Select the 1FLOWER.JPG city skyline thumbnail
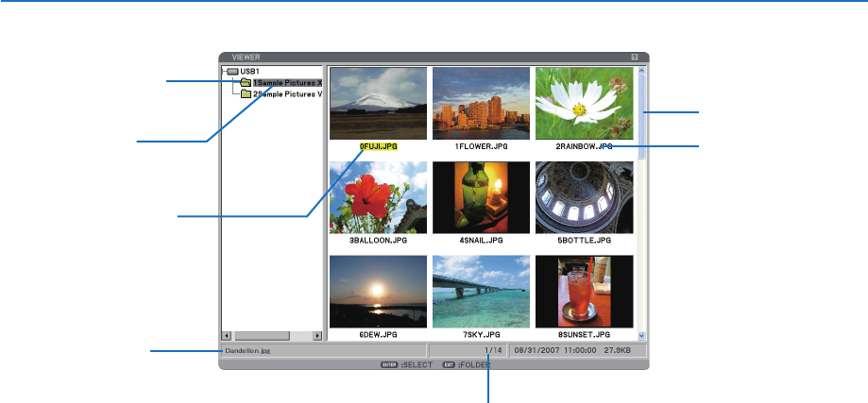Image resolution: width=868 pixels, height=403 pixels. click(481, 103)
